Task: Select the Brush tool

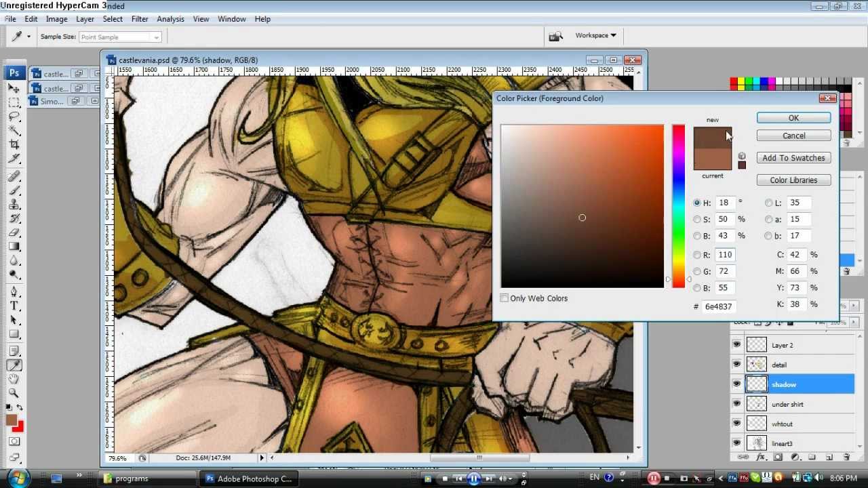Action: click(14, 190)
